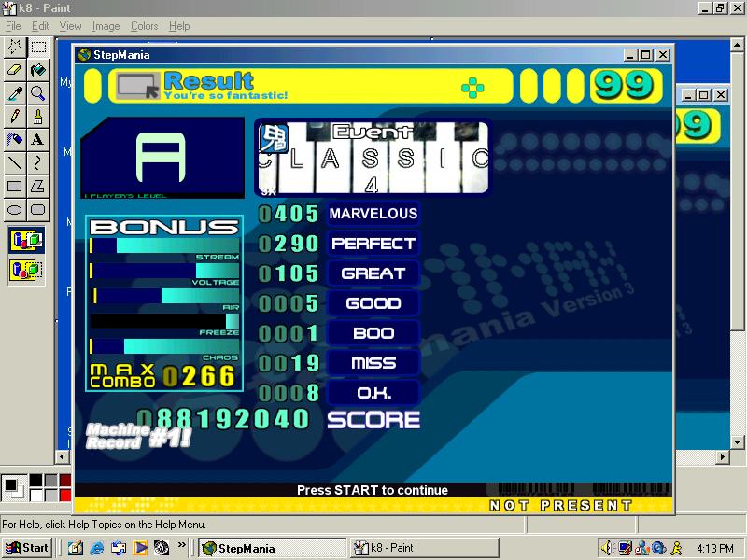Screen dimensions: 747x560
Task: Open the Image menu
Action: [x=106, y=26]
